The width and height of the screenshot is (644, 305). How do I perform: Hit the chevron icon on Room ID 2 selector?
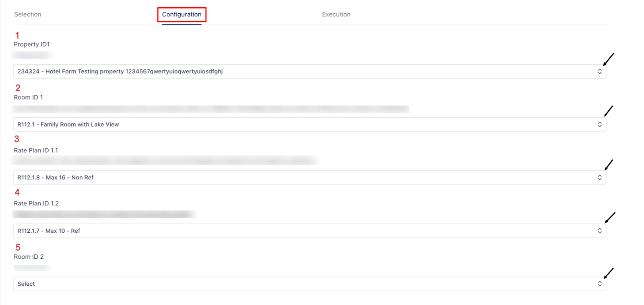coord(599,284)
